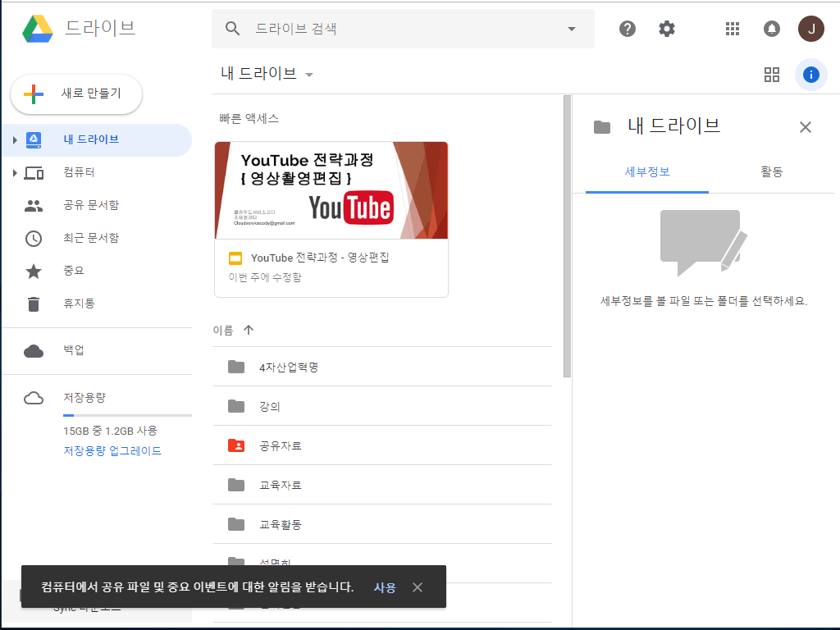Switch to grid view layout icon
Screen dimensions: 840x630
click(x=771, y=75)
